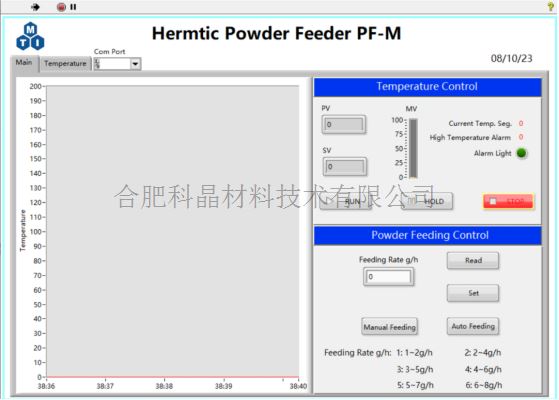Select the SV value field
559x400 pixels.
(345, 166)
